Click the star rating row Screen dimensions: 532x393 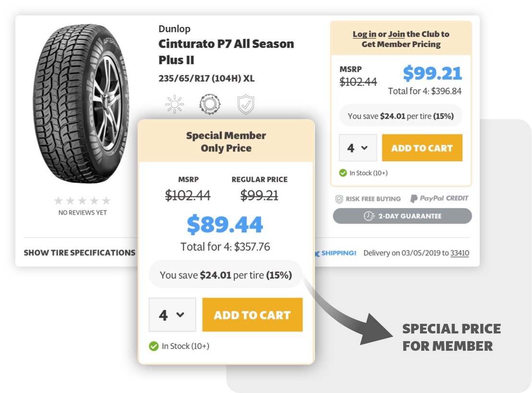(82, 200)
